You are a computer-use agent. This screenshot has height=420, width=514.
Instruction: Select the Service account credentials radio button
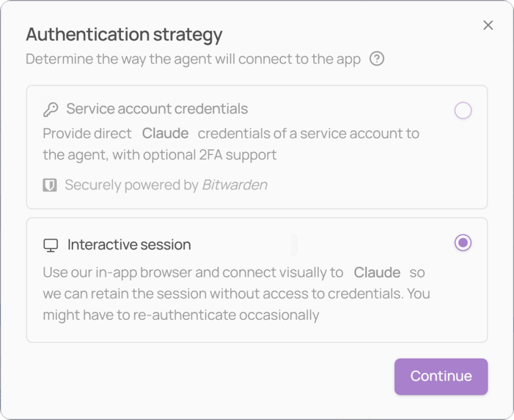463,110
